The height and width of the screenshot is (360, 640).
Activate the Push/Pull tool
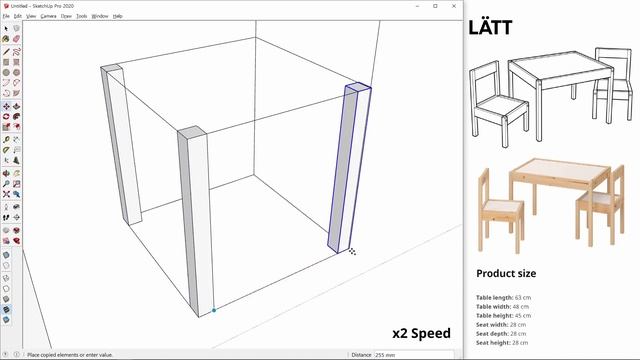click(16, 106)
